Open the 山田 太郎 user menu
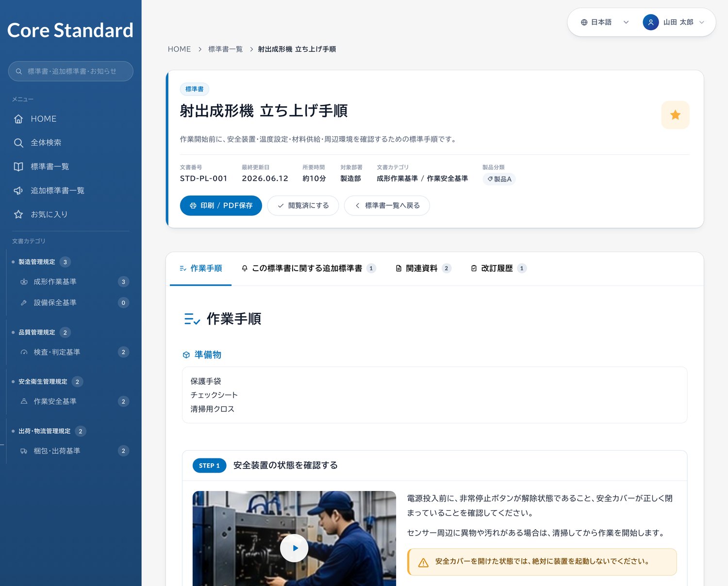 (x=674, y=22)
